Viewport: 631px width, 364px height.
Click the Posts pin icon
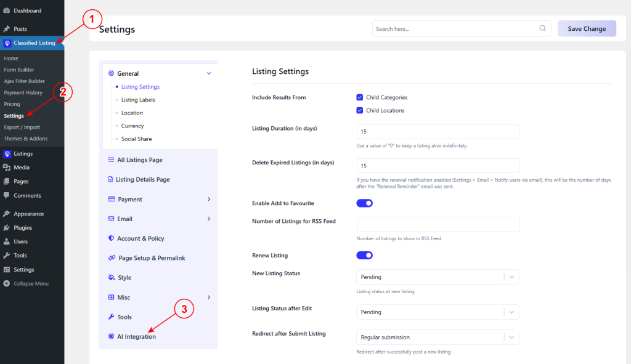click(6, 29)
